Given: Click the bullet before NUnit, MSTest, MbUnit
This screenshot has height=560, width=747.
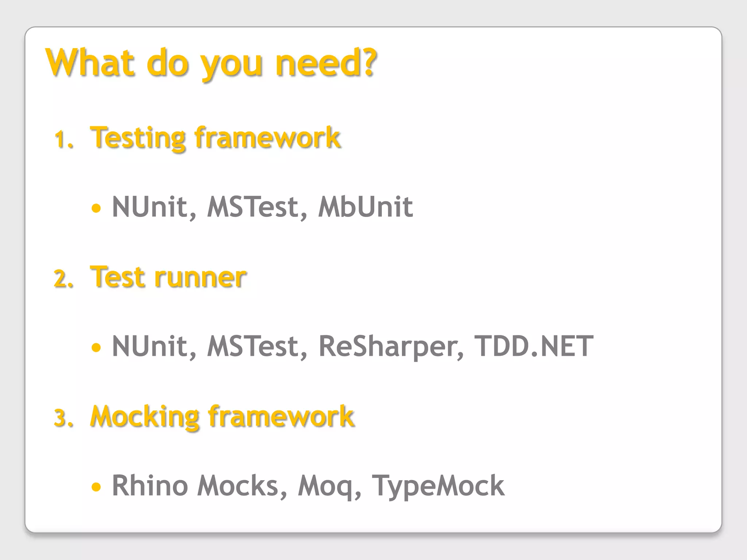Looking at the screenshot, I should pyautogui.click(x=96, y=208).
